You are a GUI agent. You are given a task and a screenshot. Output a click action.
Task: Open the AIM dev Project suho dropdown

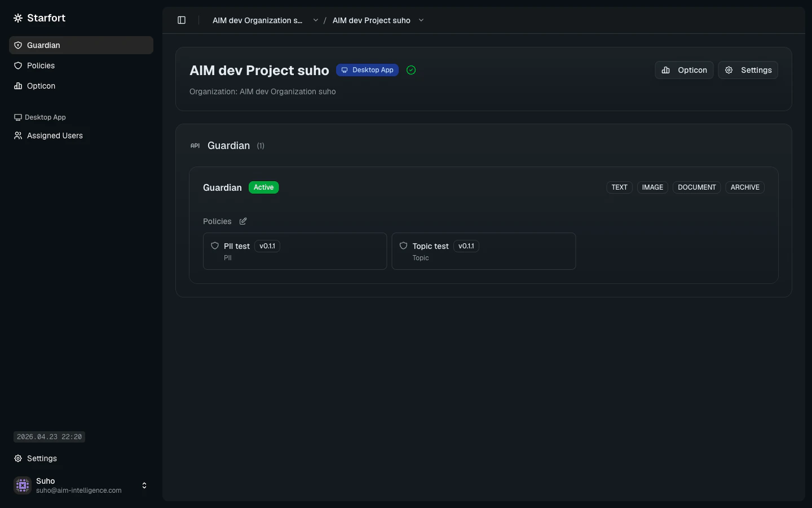click(421, 20)
